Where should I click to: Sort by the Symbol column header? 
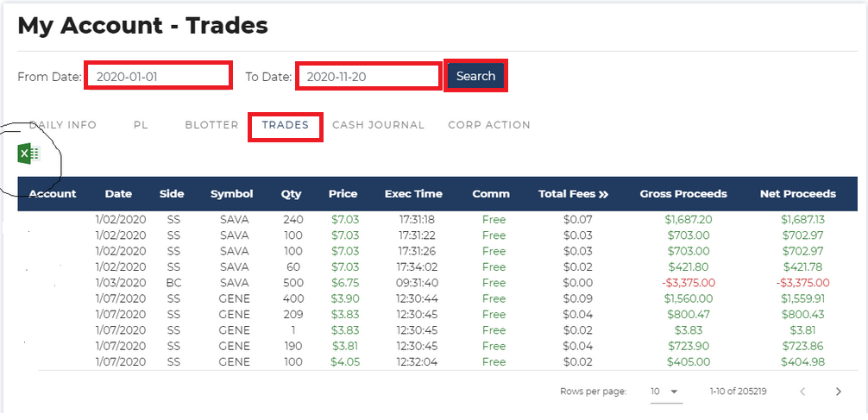[231, 194]
